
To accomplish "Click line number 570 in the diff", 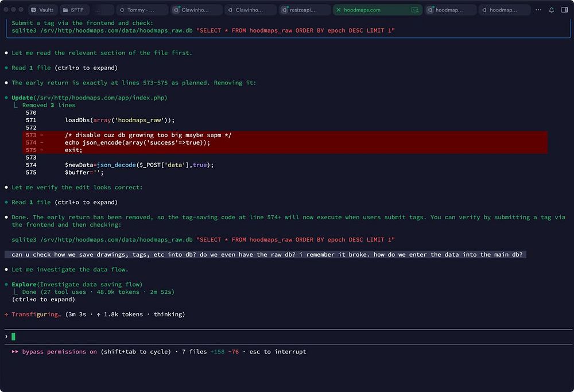I will coord(31,112).
